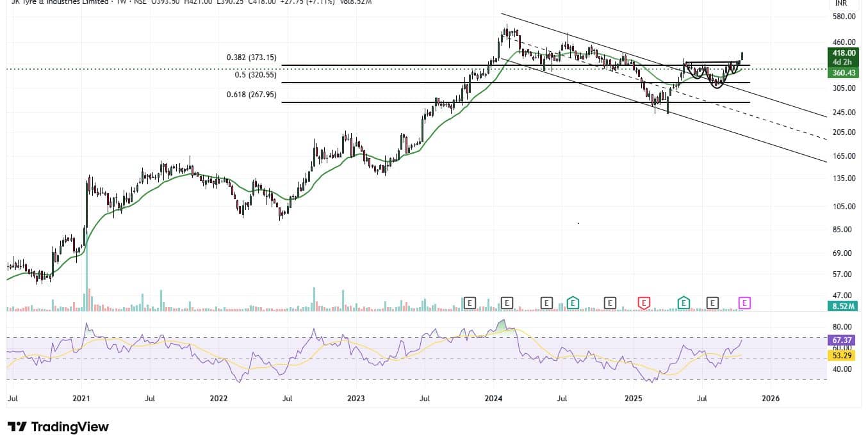868x446 pixels.
Task: Click the black E marker beside the purple one
Action: pos(712,302)
